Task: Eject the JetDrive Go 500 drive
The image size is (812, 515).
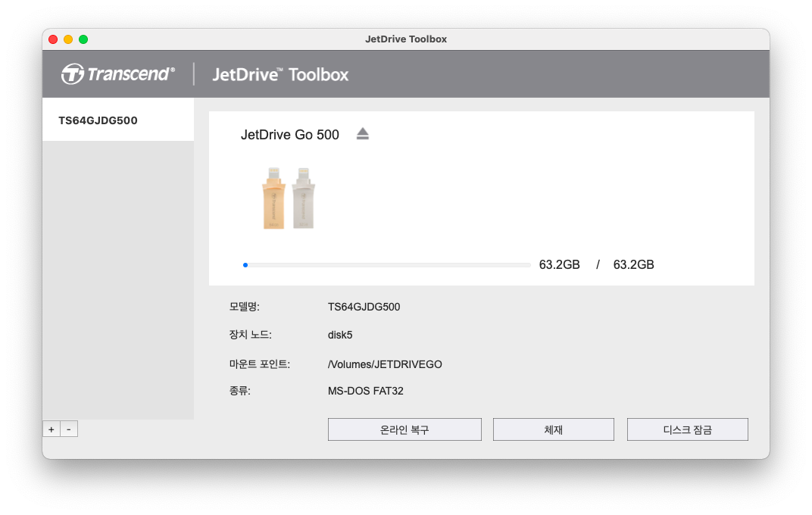Action: (x=363, y=134)
